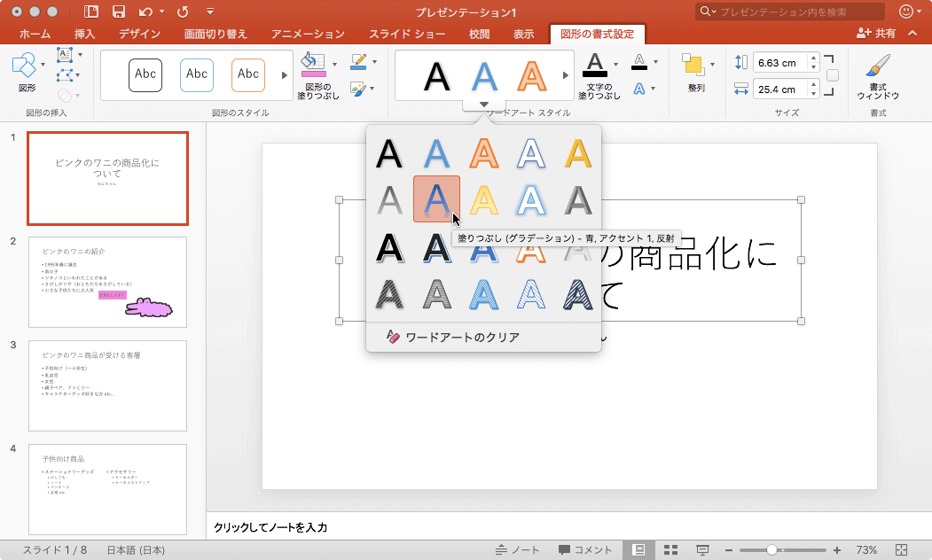Open the アニメーション tab
This screenshot has width=932, height=560.
click(308, 34)
